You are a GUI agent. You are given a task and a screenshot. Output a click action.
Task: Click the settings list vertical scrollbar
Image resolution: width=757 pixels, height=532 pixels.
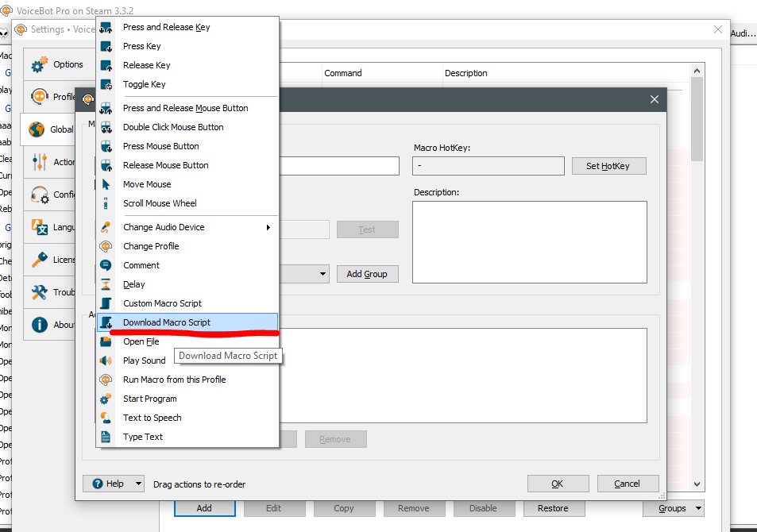(697, 278)
